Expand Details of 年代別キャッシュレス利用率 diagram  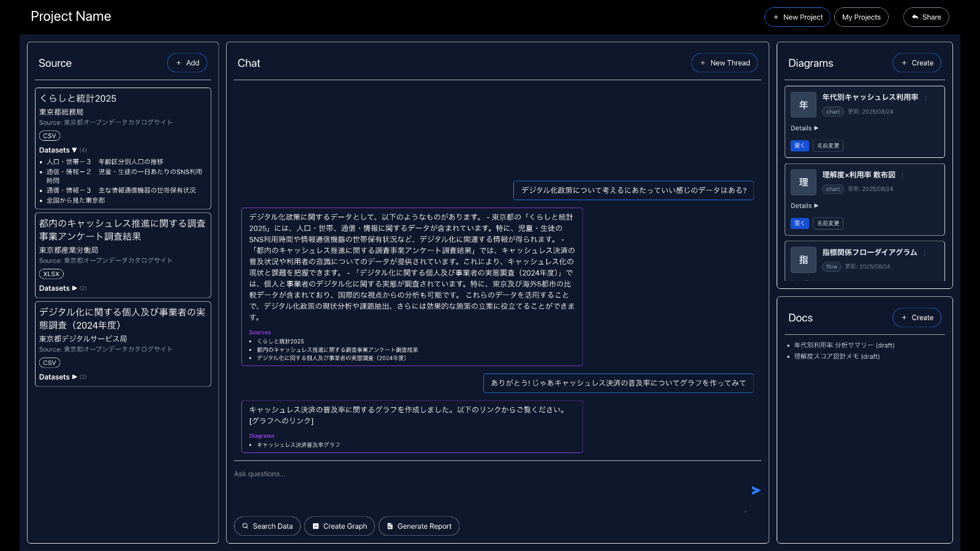(x=804, y=129)
